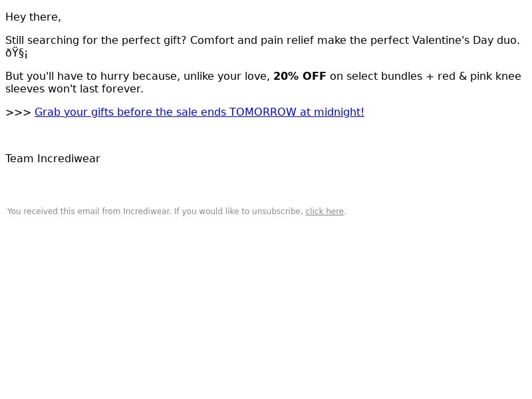Follow the 'click here' unsubscribe link

325,211
